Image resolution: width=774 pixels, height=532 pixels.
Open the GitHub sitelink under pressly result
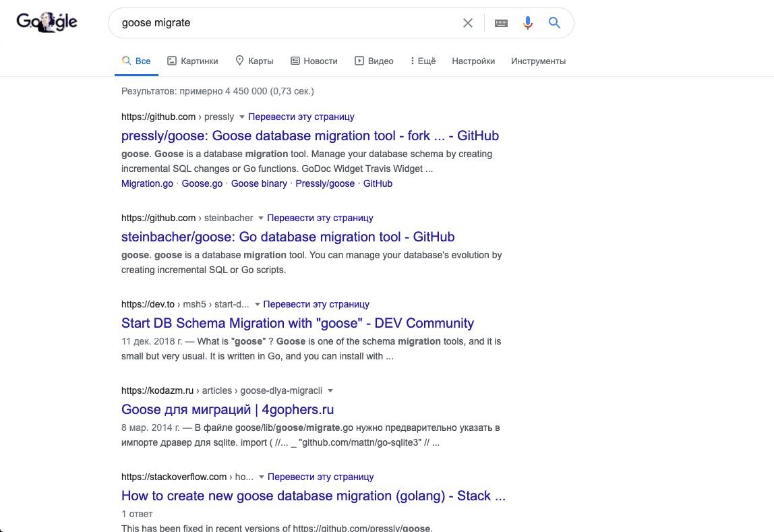point(378,183)
